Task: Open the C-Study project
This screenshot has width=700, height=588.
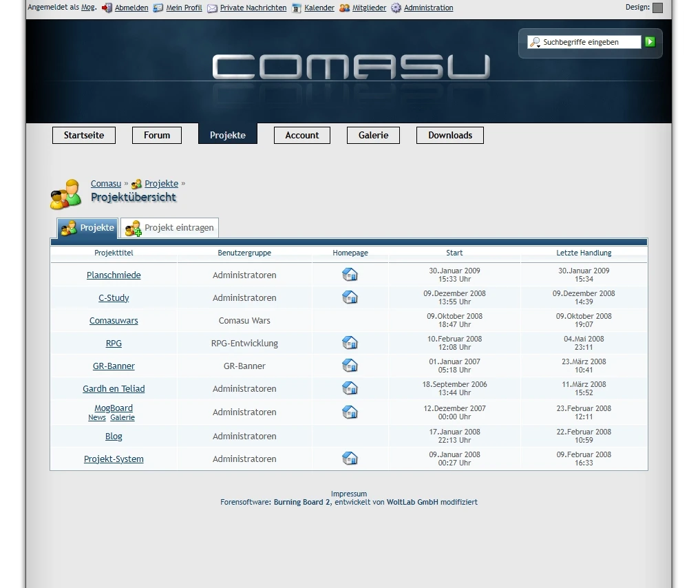Action: (x=114, y=298)
